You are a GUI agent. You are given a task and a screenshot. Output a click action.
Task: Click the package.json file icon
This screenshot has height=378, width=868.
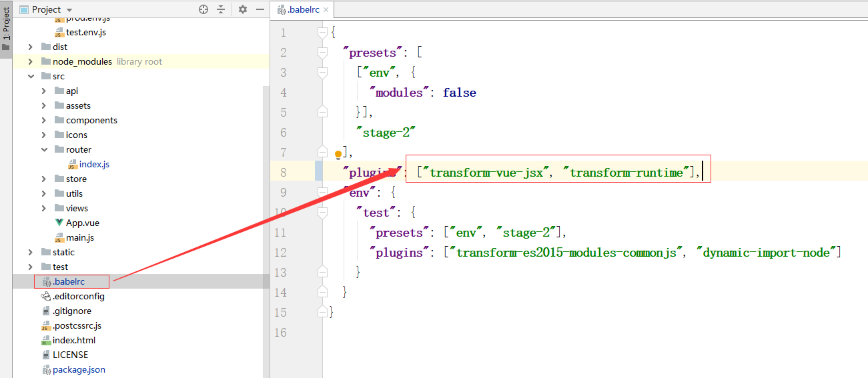(46, 369)
